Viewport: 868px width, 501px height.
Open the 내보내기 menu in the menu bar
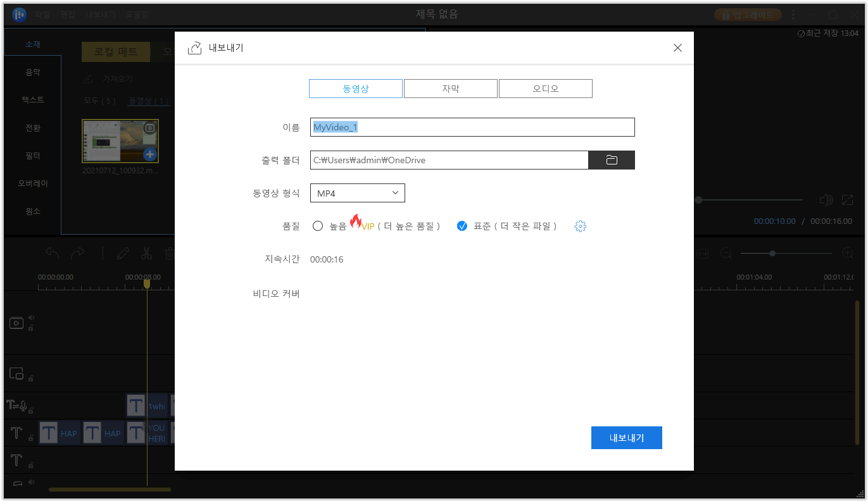click(x=101, y=14)
